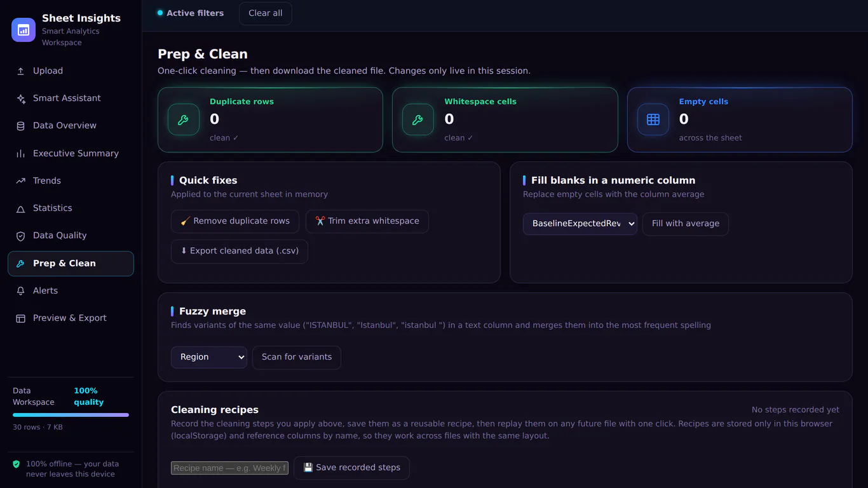
Task: Click the Whitespace cells label
Action: 480,102
